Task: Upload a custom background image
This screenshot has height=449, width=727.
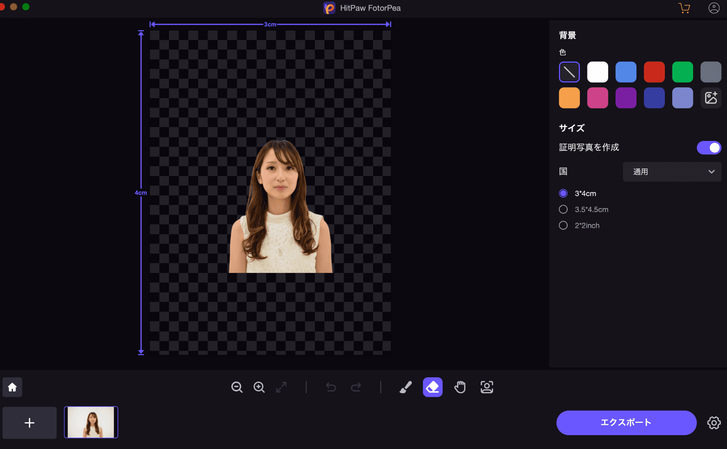Action: coord(711,98)
